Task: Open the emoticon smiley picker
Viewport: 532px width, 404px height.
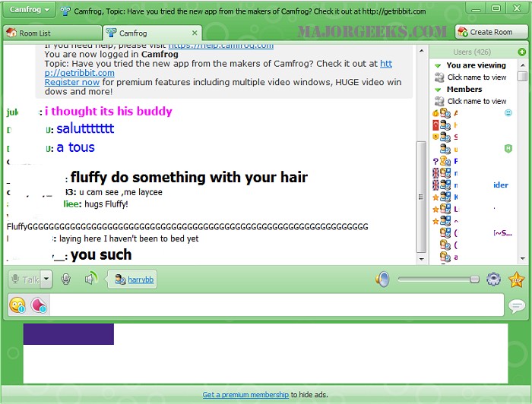Action: tap(17, 305)
